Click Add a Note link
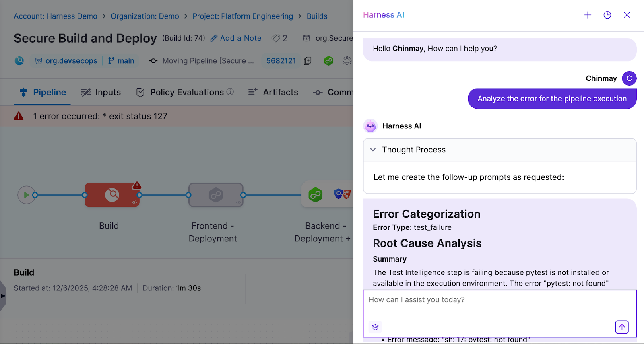 point(236,38)
